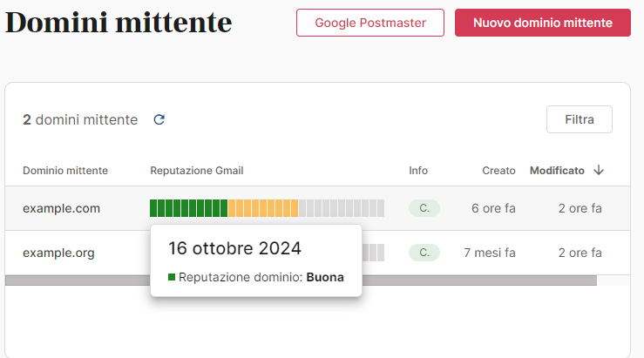The height and width of the screenshot is (358, 644).
Task: Click the Info column header
Action: [418, 171]
